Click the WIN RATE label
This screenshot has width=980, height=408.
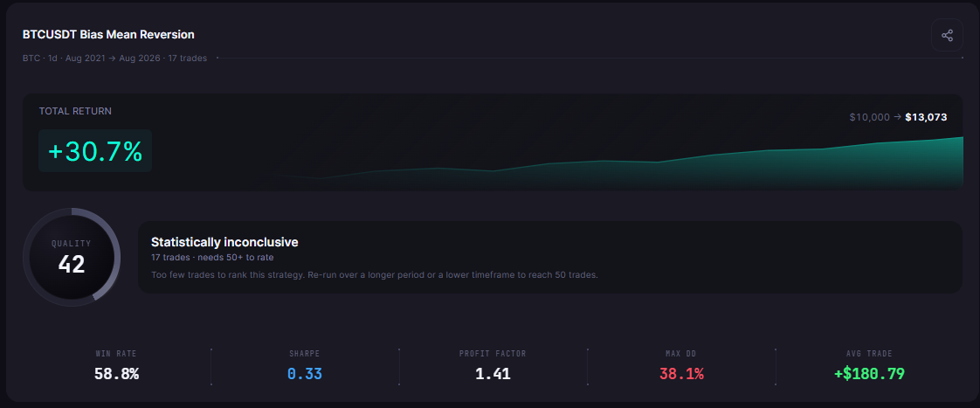tap(116, 354)
